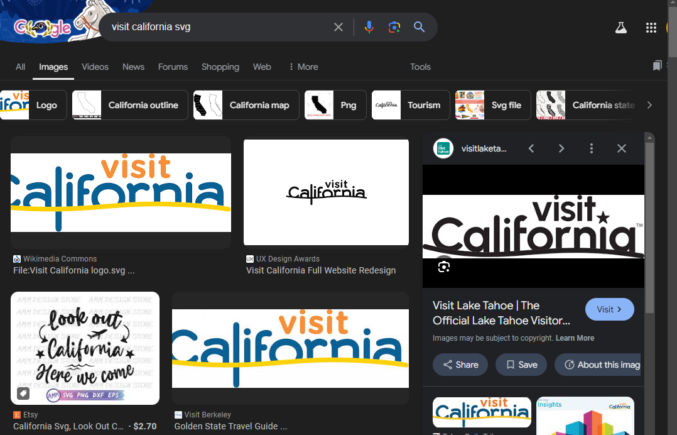Open UX Design Awards black logo thumbnail
Image resolution: width=677 pixels, height=435 pixels.
point(326,192)
